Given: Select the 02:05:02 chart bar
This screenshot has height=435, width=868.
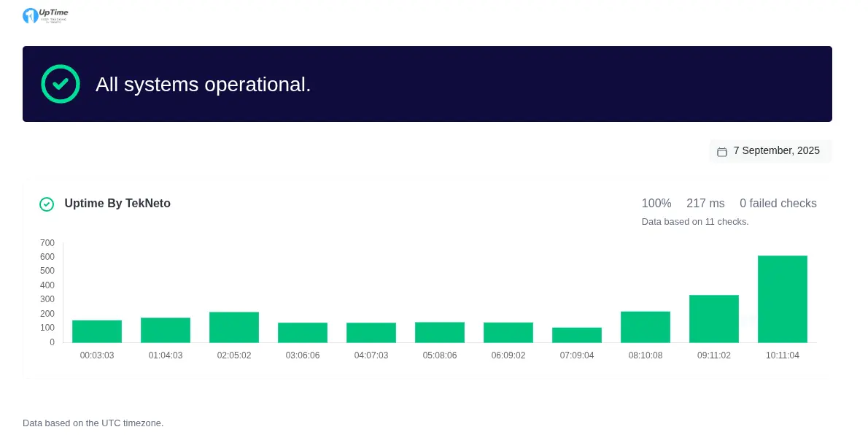Looking at the screenshot, I should pyautogui.click(x=233, y=327).
